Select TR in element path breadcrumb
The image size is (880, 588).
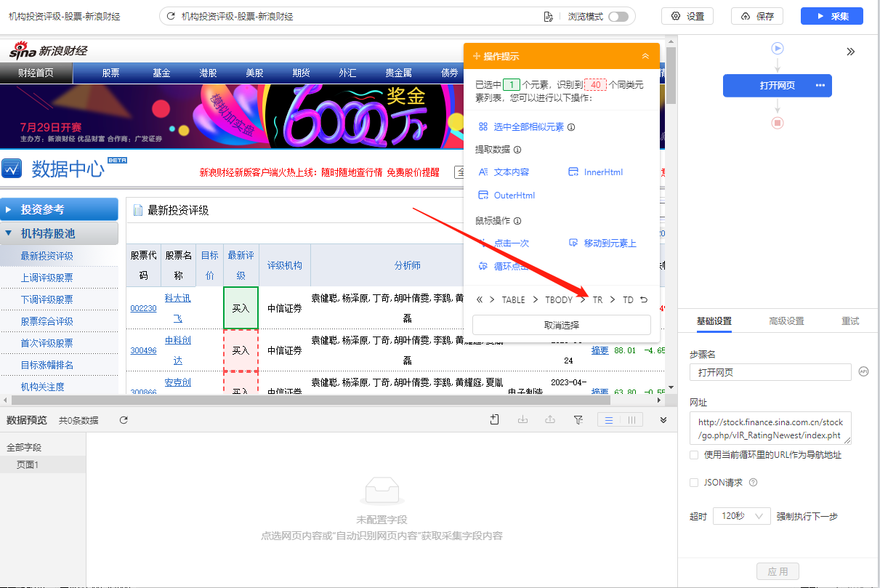597,299
